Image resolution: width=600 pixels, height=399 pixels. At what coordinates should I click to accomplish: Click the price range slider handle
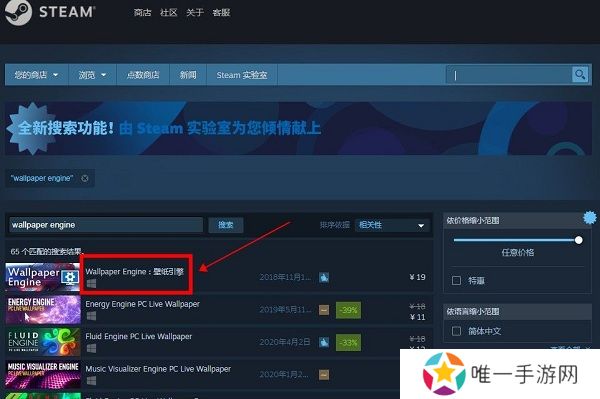(579, 240)
